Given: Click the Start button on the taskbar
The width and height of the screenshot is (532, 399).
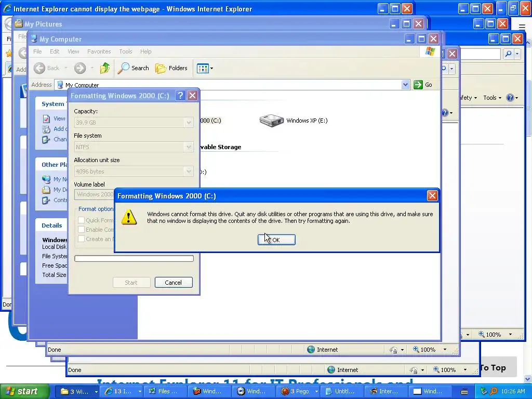Looking at the screenshot, I should (x=24, y=391).
